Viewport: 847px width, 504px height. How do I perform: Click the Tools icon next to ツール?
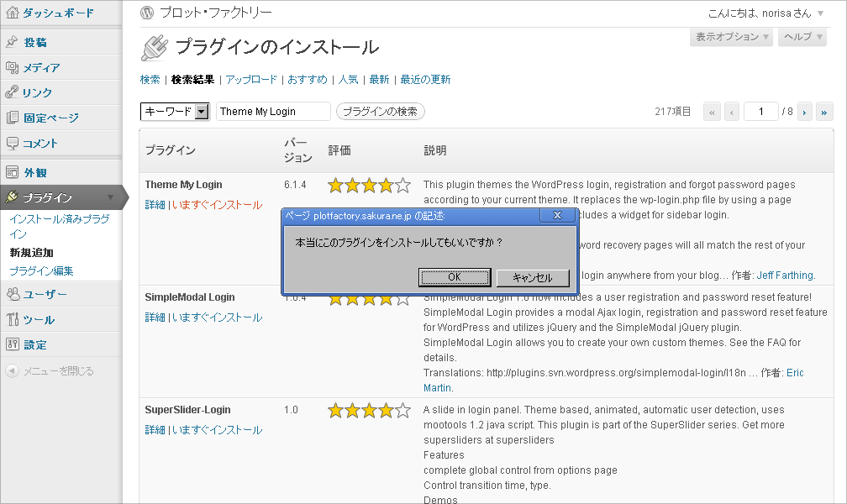click(12, 319)
